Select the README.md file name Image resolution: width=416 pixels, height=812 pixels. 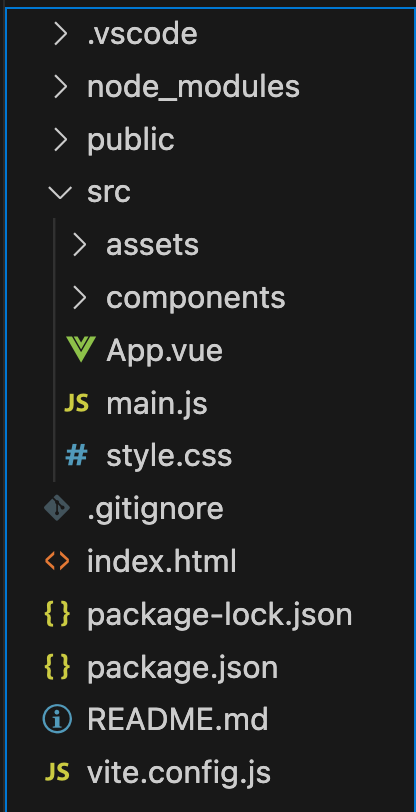(x=178, y=719)
